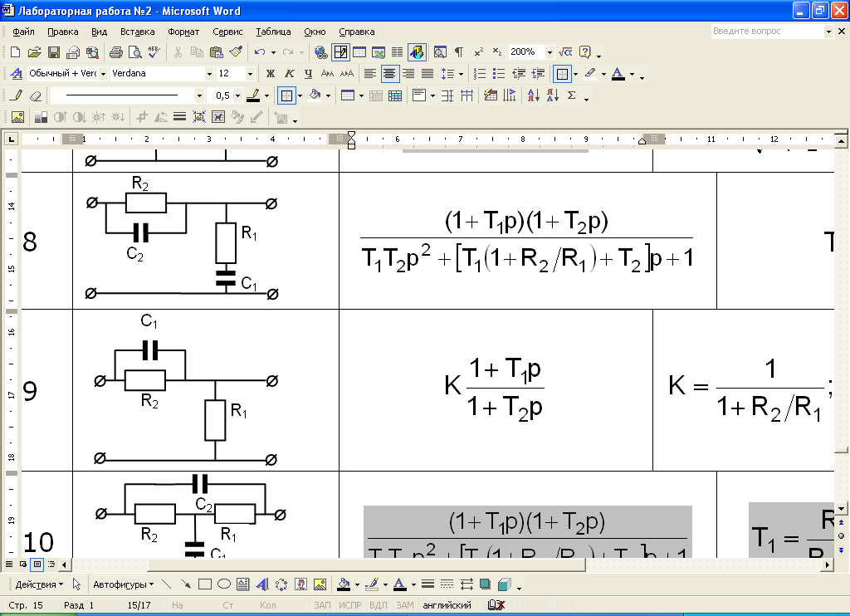Pick the highlight color marker
Screen dimensions: 850x616
point(590,74)
